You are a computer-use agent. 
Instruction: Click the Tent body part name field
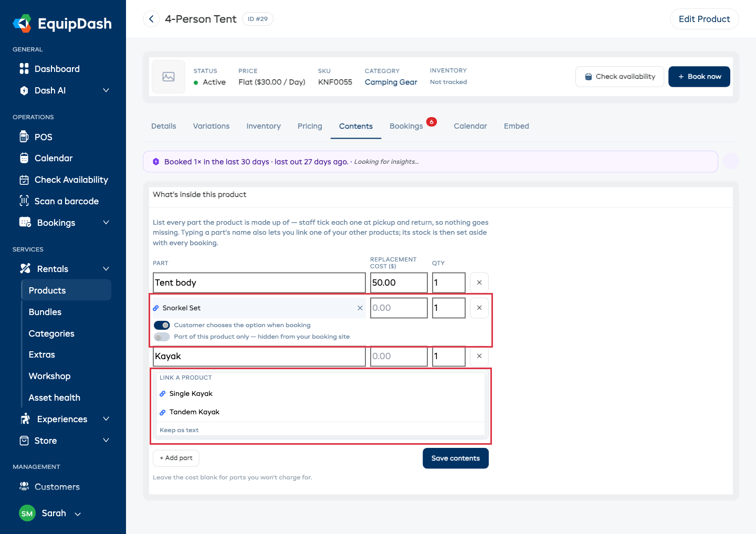point(259,282)
